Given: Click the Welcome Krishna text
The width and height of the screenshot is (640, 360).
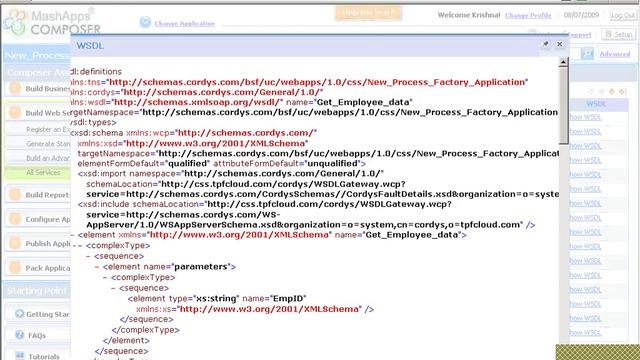Looking at the screenshot, I should (x=469, y=15).
